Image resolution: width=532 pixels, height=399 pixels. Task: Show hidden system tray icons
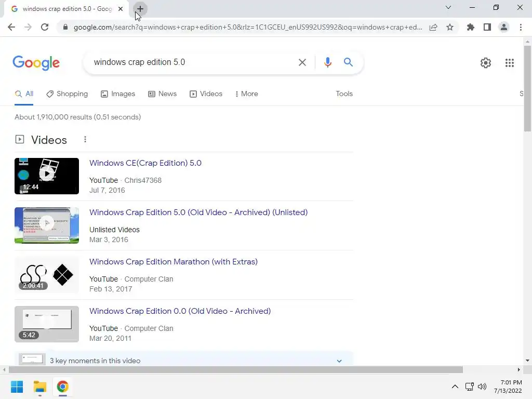(x=455, y=387)
